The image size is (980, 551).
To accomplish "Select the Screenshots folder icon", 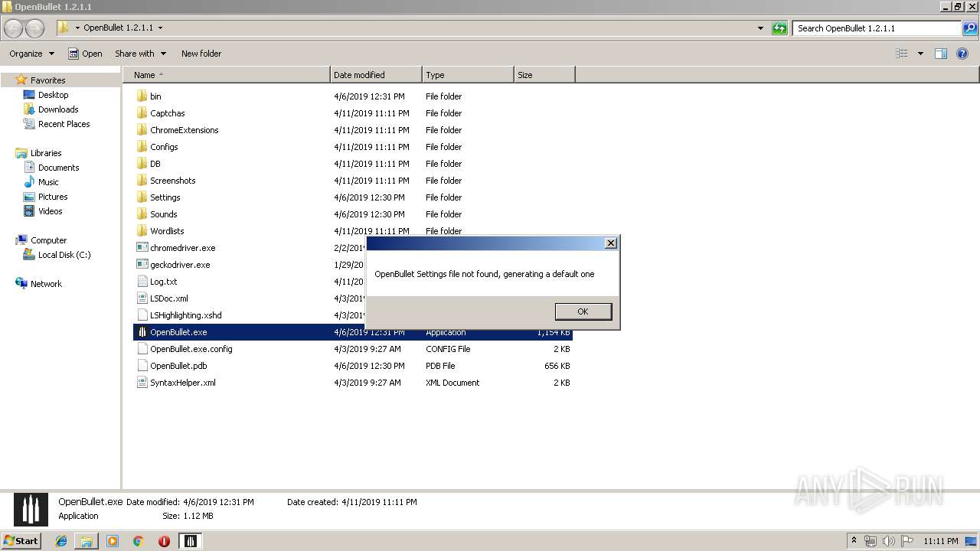I will (x=142, y=181).
